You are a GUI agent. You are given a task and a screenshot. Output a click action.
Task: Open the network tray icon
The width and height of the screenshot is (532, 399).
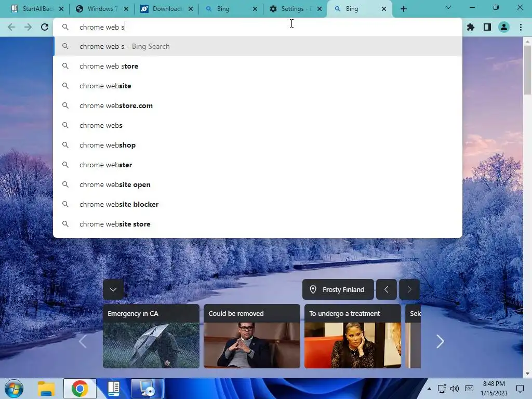[442, 389]
